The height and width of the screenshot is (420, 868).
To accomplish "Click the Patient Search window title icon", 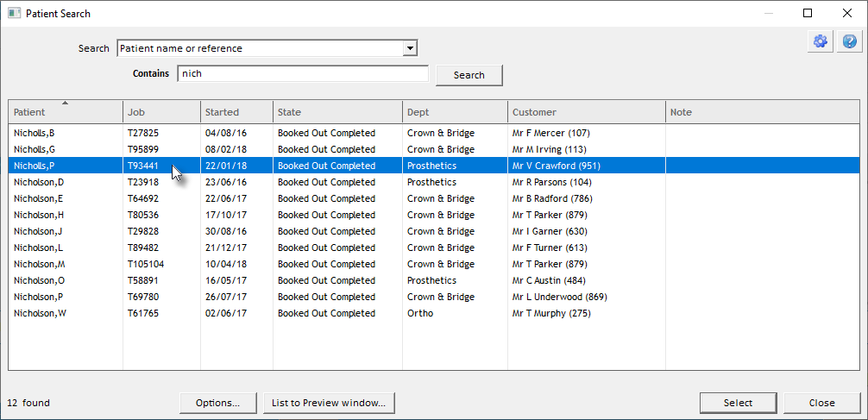I will (14, 14).
